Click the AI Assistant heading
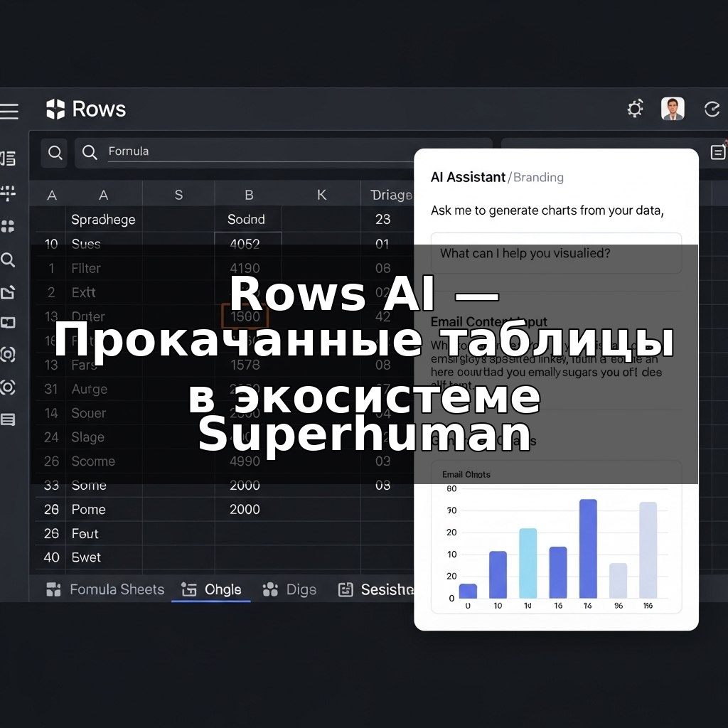728x728 pixels. tap(468, 177)
